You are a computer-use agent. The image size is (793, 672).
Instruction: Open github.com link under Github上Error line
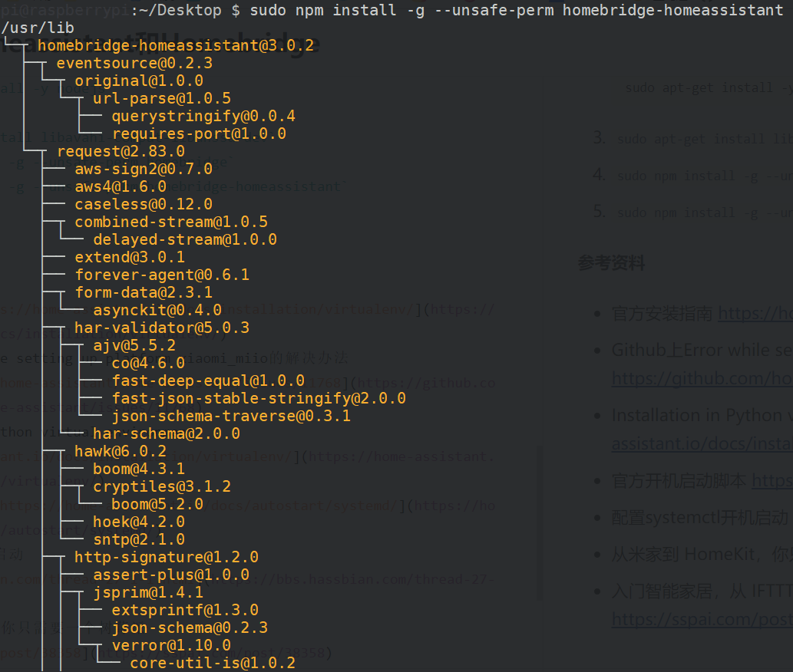click(702, 378)
